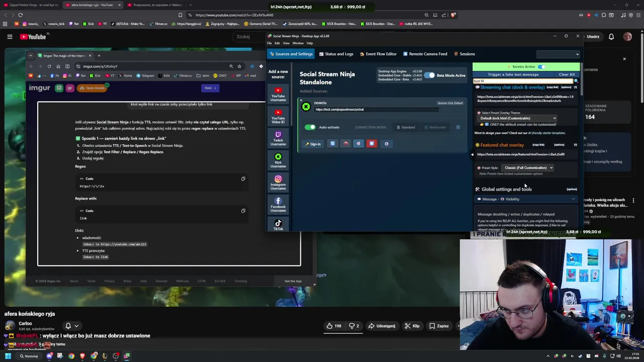
Task: Go to YouTube home via logo
Action: click(x=33, y=37)
